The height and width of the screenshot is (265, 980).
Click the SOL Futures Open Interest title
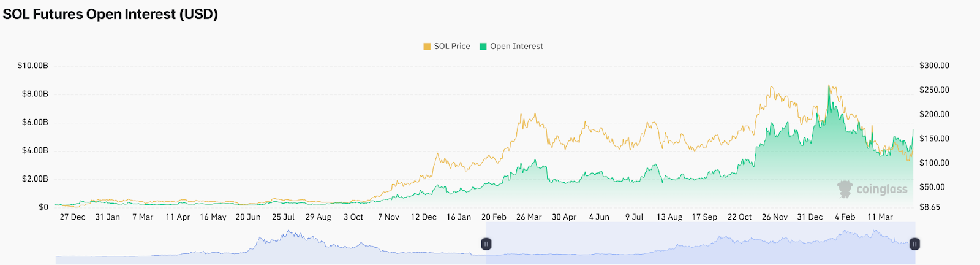(x=110, y=14)
